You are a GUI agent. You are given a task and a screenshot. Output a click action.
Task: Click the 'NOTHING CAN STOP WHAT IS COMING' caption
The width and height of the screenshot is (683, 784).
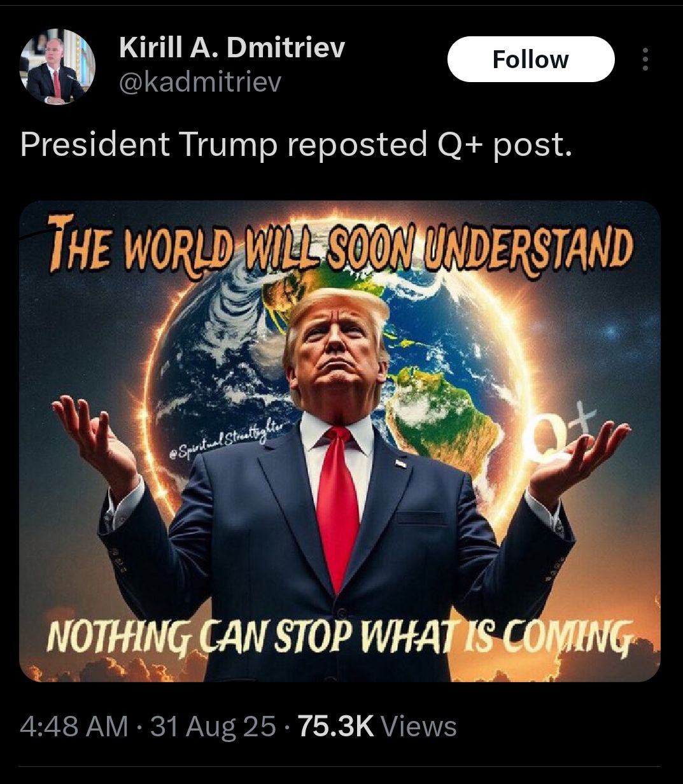click(341, 635)
